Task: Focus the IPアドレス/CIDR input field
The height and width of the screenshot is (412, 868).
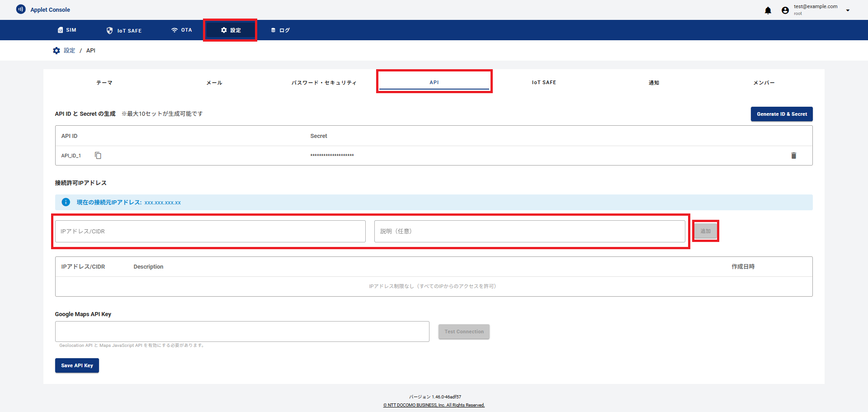Action: (210, 232)
